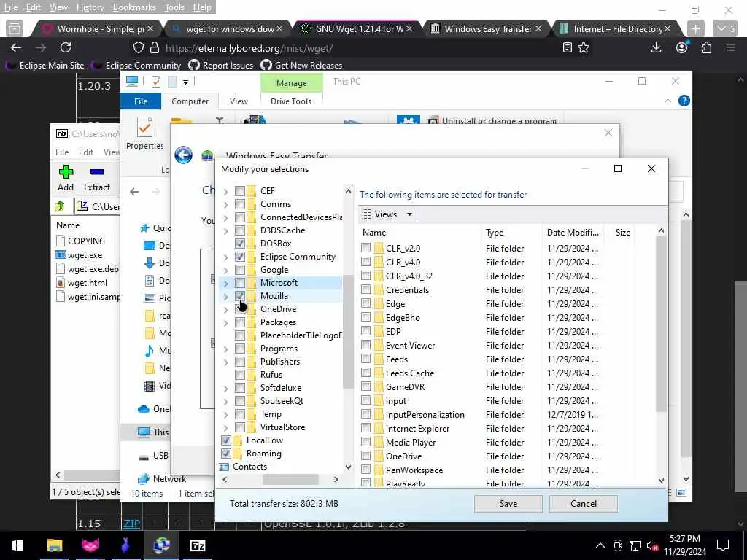Open Explorer help question mark icon
747x560 pixels.
coord(684,101)
